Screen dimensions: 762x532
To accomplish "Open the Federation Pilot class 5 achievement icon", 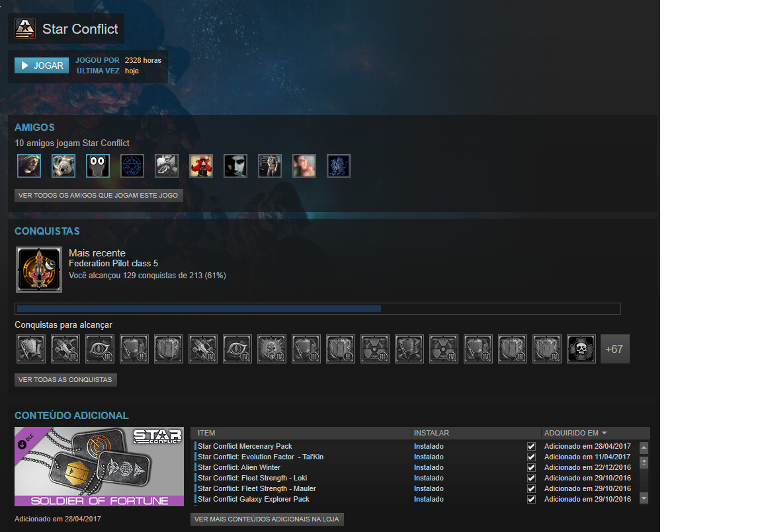I will (x=39, y=270).
